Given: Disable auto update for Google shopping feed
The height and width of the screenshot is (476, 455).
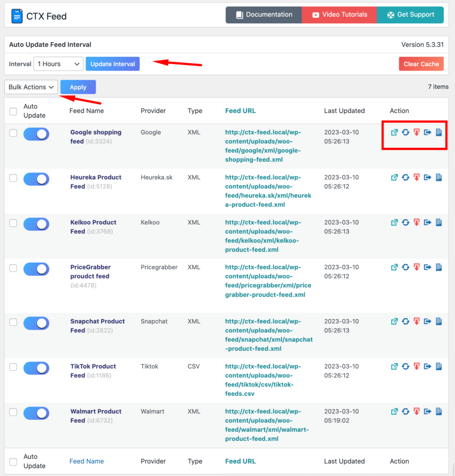Looking at the screenshot, I should [x=36, y=134].
